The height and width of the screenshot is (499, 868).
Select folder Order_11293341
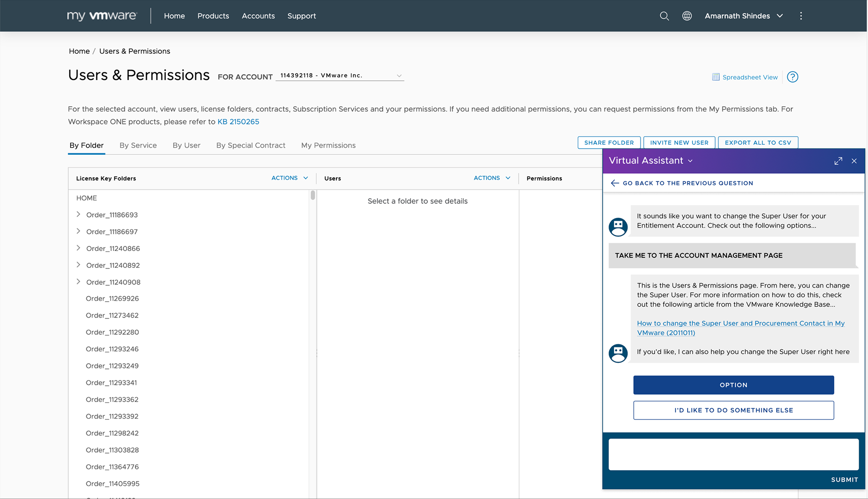(111, 383)
